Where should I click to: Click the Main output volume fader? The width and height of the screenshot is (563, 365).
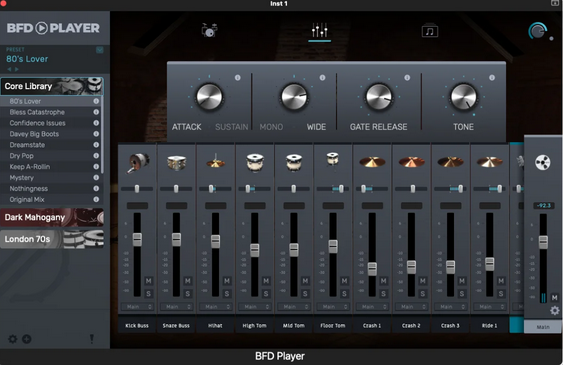543,242
